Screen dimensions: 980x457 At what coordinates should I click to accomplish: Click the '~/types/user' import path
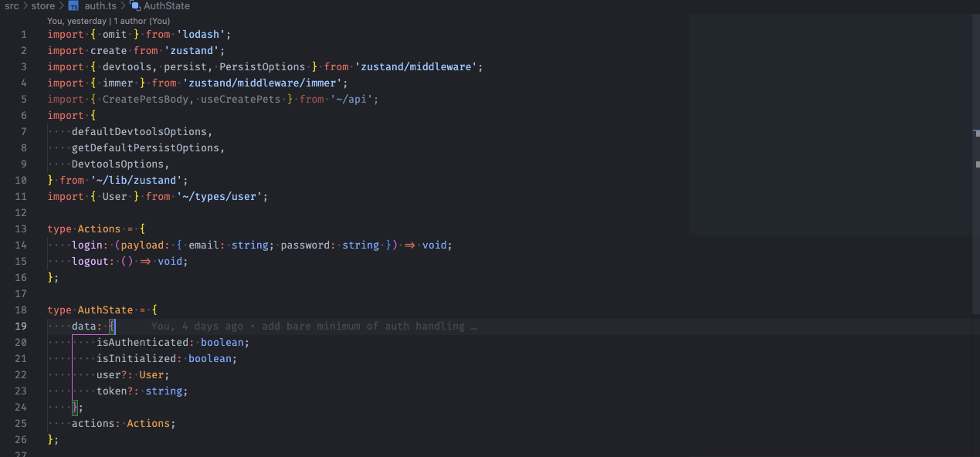219,196
